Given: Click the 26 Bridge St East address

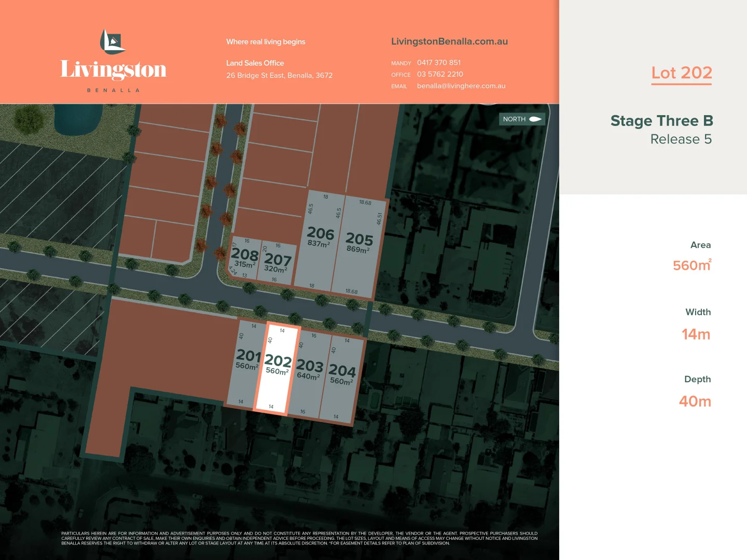Looking at the screenshot, I should click(279, 76).
